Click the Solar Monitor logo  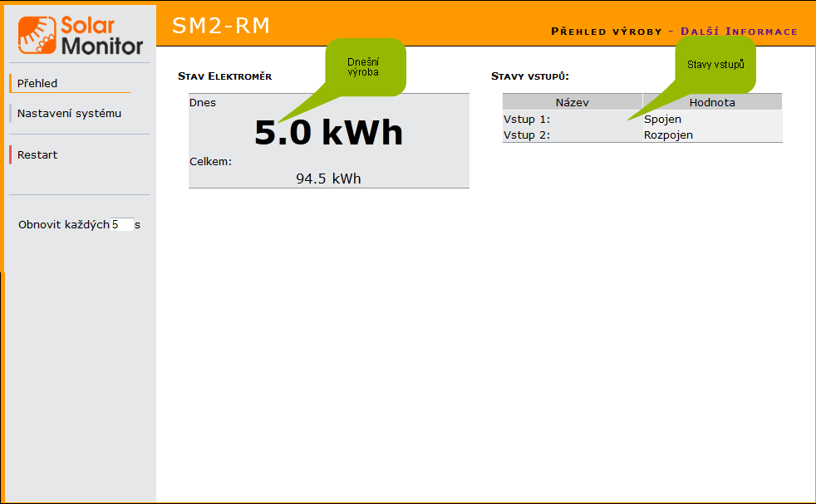coord(81,35)
